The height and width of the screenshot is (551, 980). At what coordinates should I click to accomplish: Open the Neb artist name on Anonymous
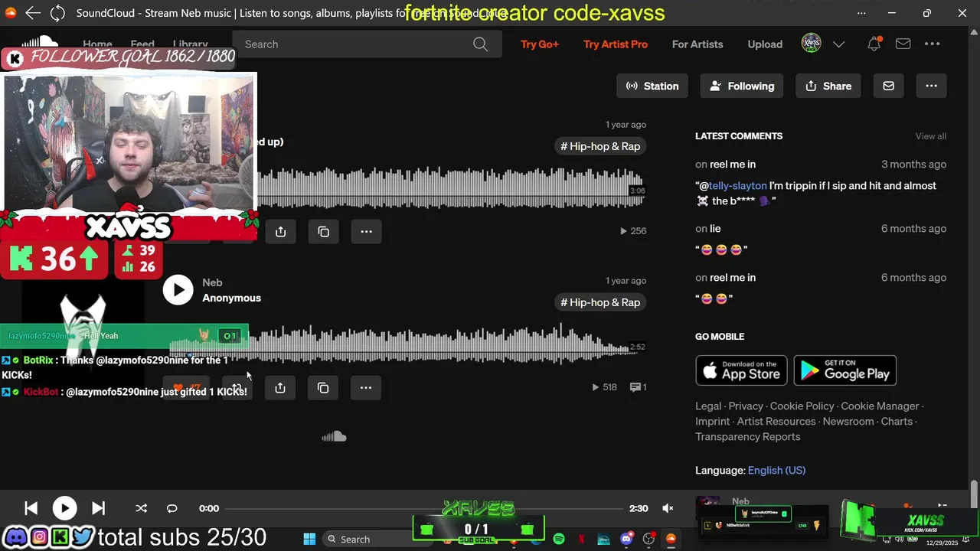212,282
